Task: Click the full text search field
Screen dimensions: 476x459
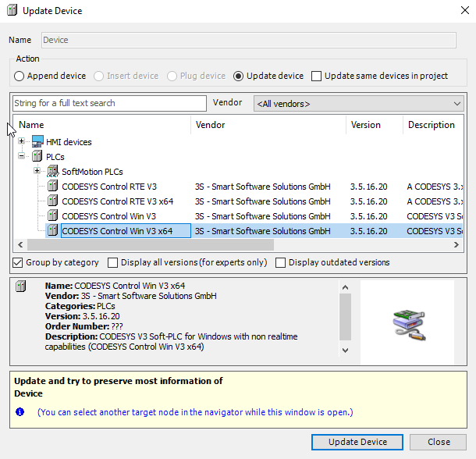Action: (109, 103)
